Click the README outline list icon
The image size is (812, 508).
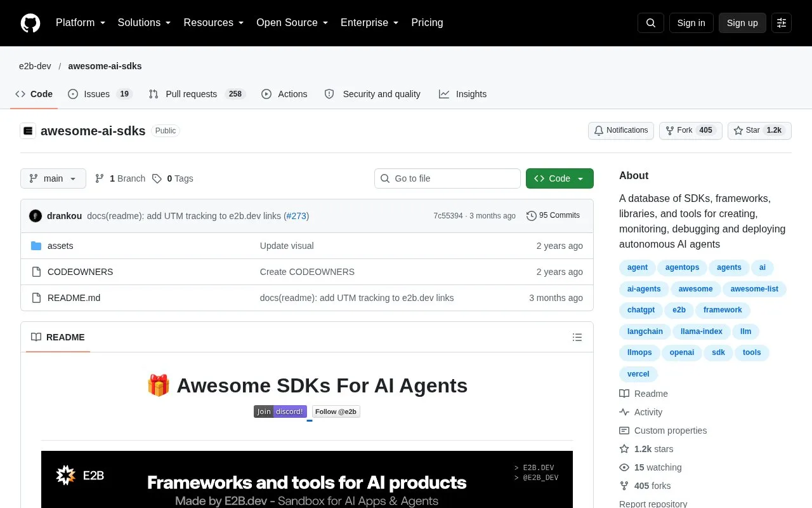pos(577,337)
